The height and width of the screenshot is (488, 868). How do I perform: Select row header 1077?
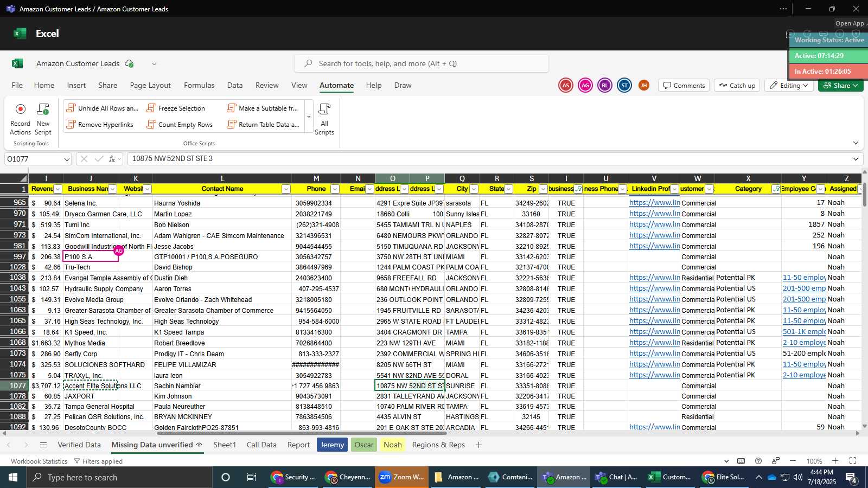(14, 386)
